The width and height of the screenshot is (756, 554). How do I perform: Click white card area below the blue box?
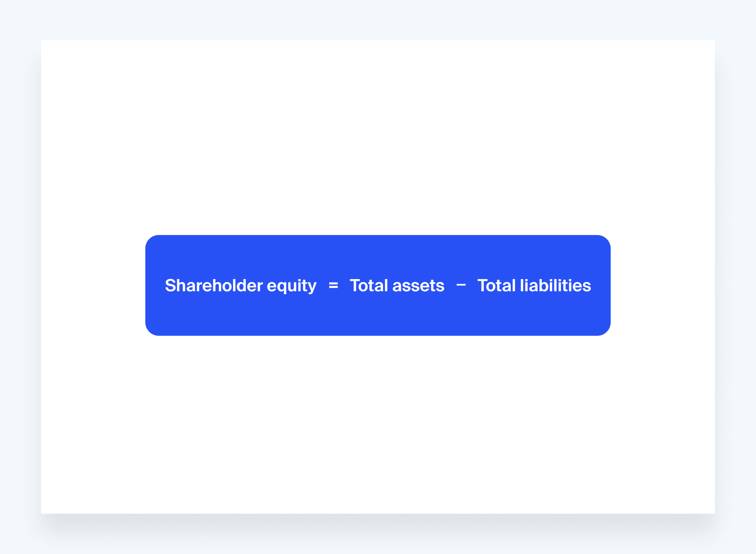coord(378,424)
